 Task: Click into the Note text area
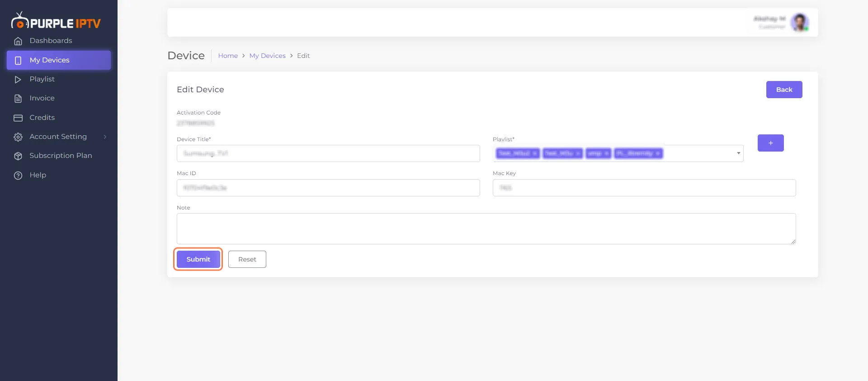click(x=486, y=229)
